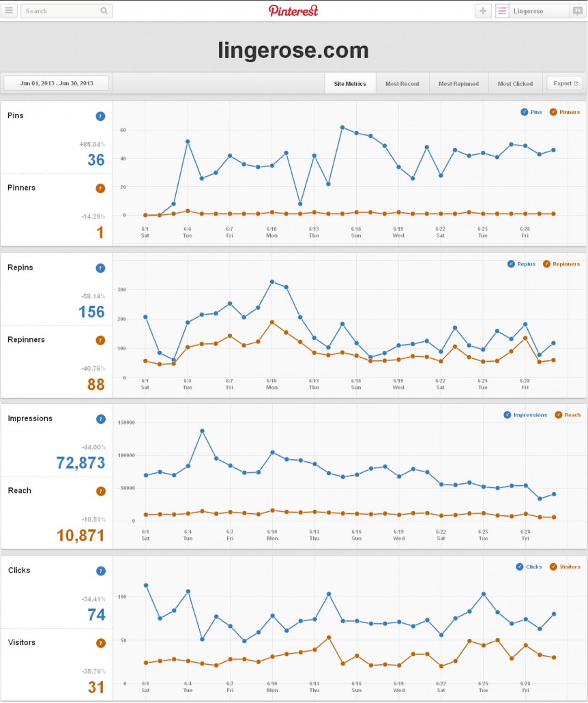Switch to the Most Repinned tab

(x=458, y=84)
